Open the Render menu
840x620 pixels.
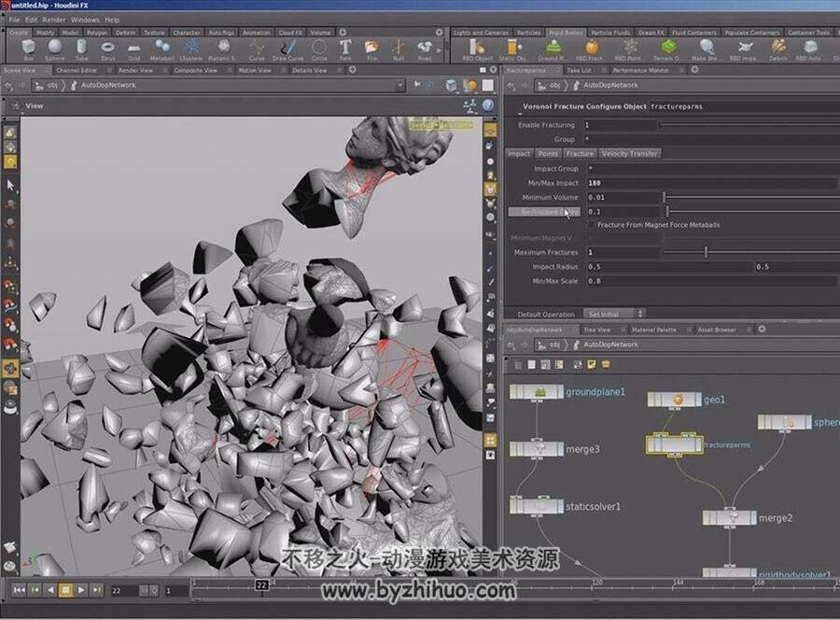pos(53,20)
